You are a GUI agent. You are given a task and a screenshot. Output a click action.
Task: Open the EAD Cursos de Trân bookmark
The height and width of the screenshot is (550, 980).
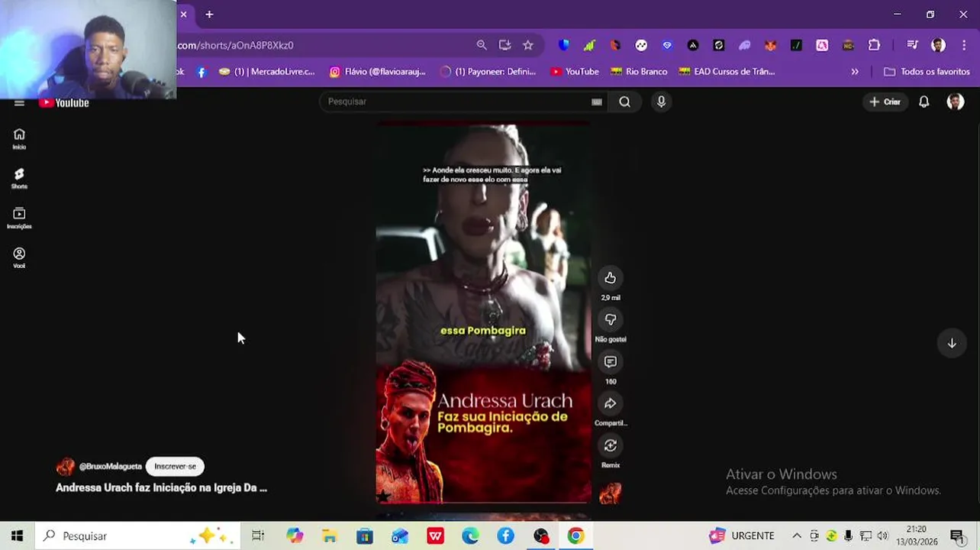727,72
